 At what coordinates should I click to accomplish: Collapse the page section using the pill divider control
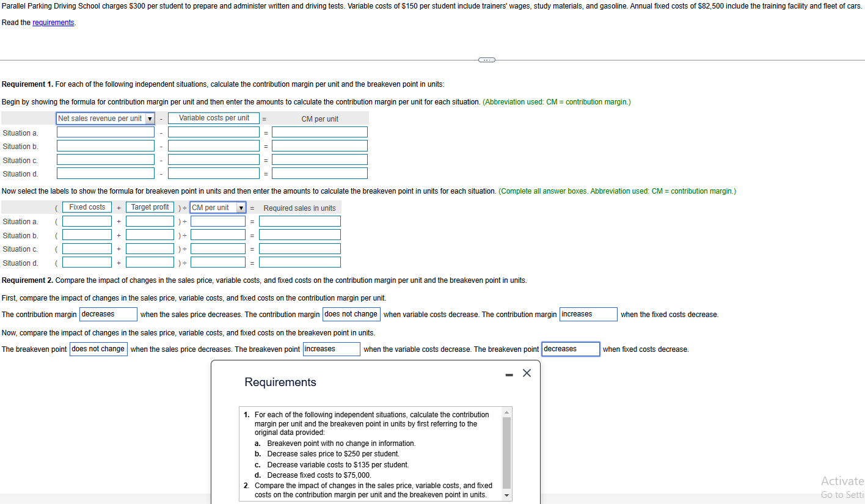[486, 59]
